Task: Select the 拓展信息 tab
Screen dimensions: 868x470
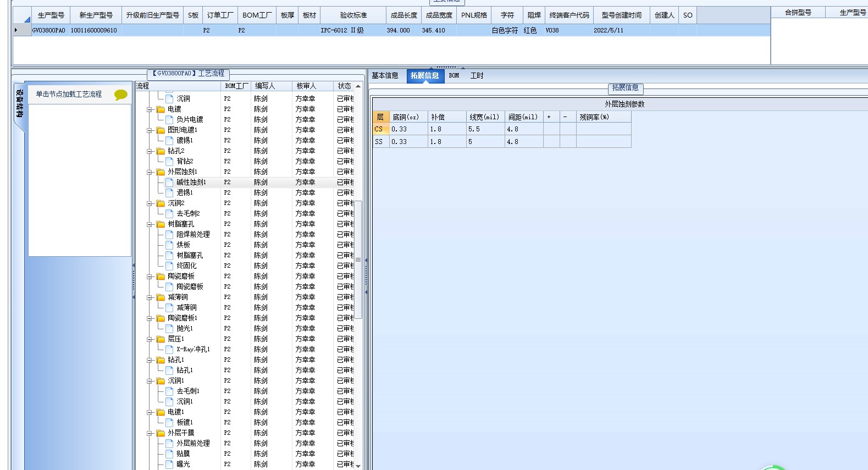Action: (424, 76)
